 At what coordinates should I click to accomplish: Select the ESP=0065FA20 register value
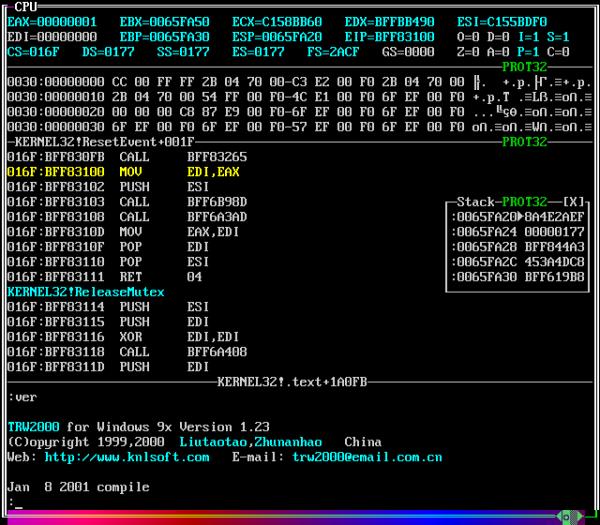[277, 37]
